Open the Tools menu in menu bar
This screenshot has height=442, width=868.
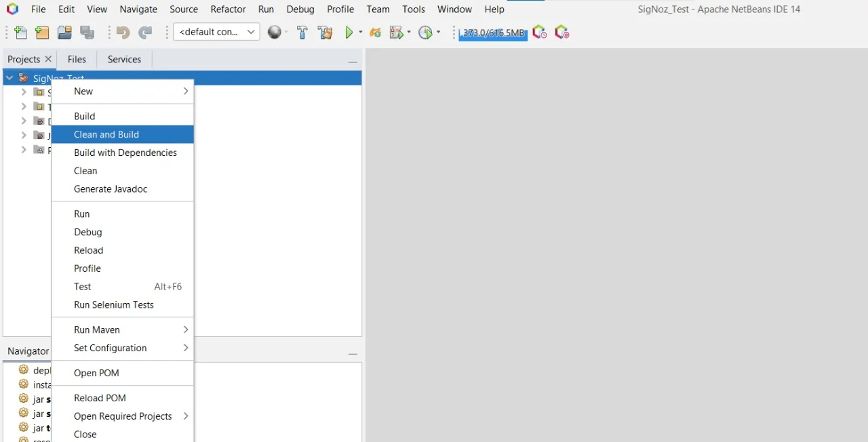click(414, 9)
